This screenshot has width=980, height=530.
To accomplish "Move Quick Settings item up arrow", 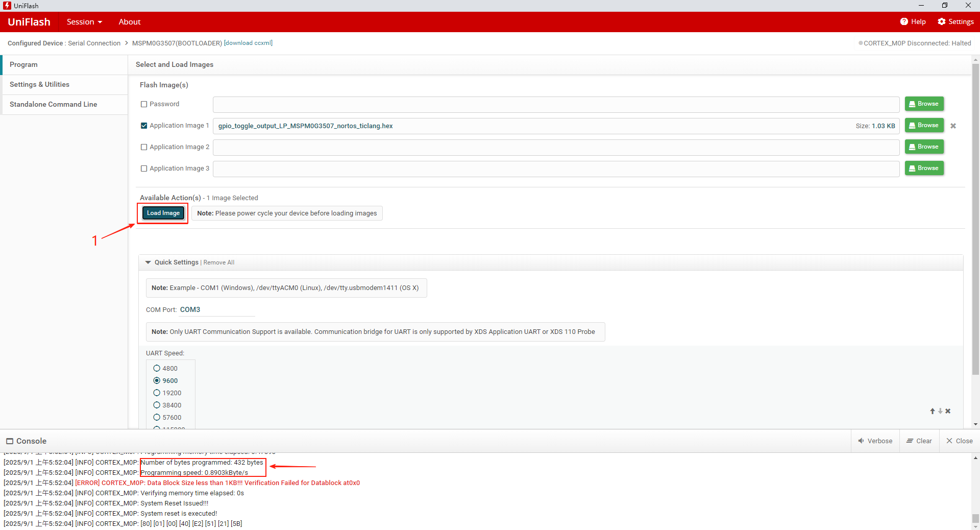I will [x=933, y=411].
